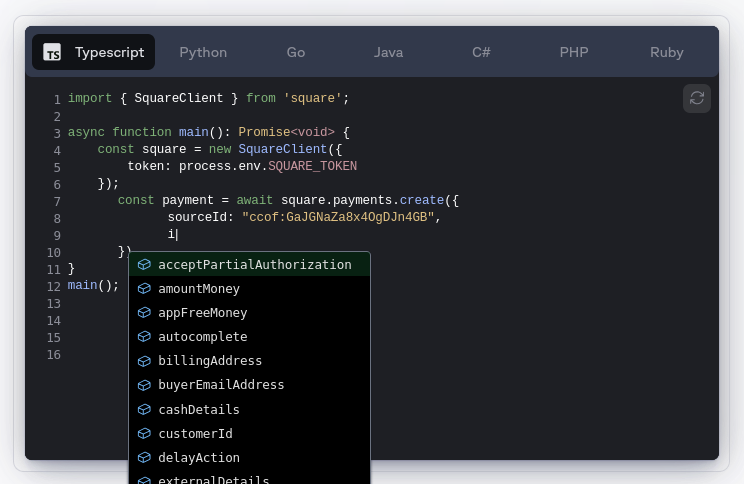Click the SQUARE_TOKEN text on line 5
The image size is (744, 484).
[312, 166]
